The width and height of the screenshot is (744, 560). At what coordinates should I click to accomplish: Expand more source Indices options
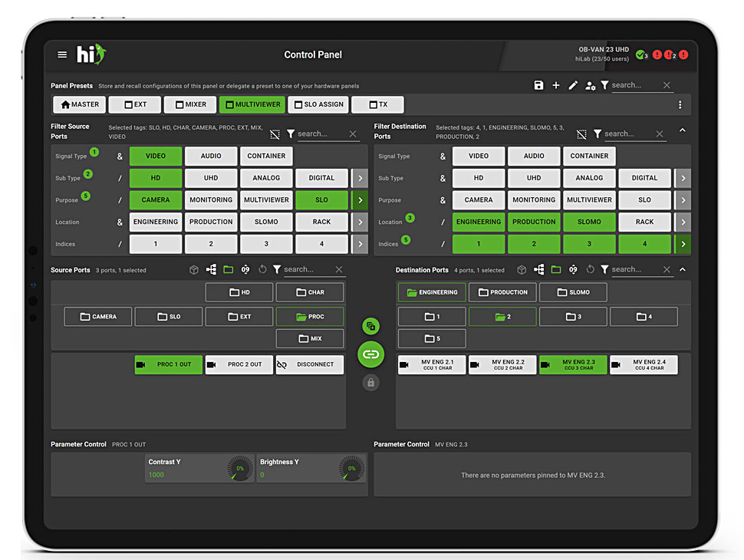click(360, 244)
